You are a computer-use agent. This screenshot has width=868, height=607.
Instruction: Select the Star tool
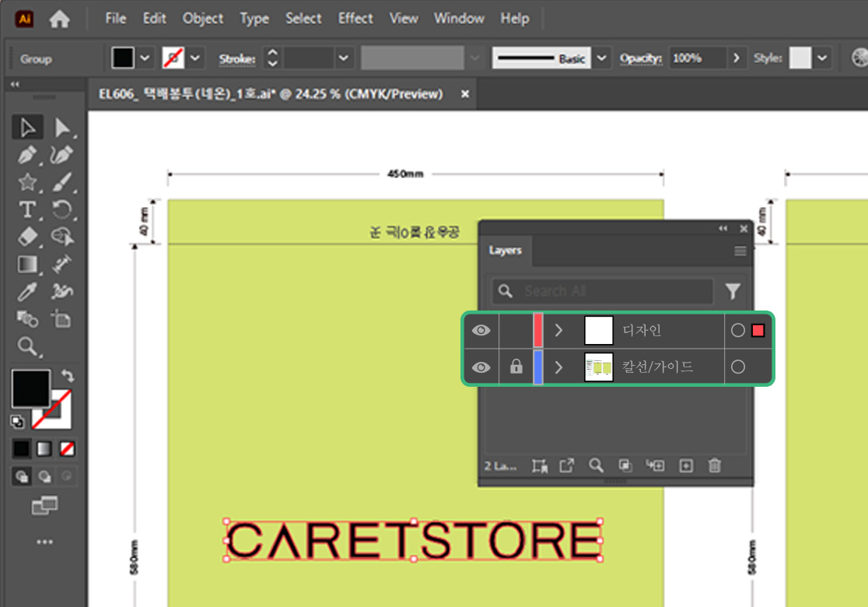pyautogui.click(x=27, y=182)
